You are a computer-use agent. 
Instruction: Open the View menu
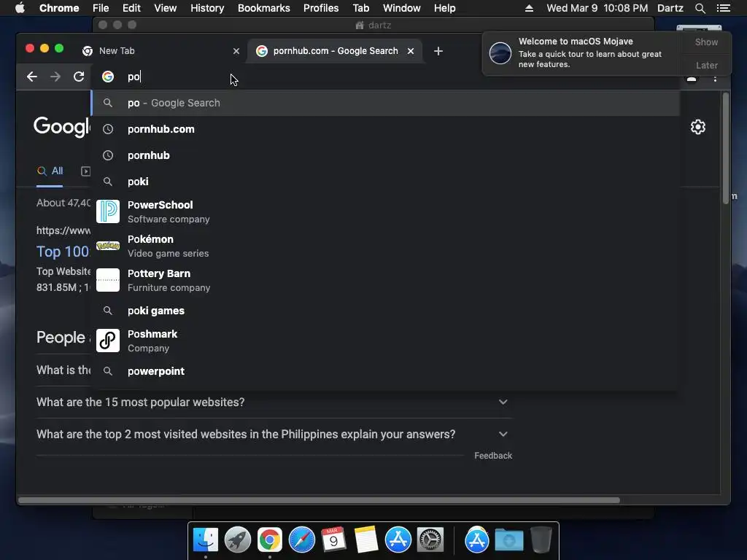166,8
